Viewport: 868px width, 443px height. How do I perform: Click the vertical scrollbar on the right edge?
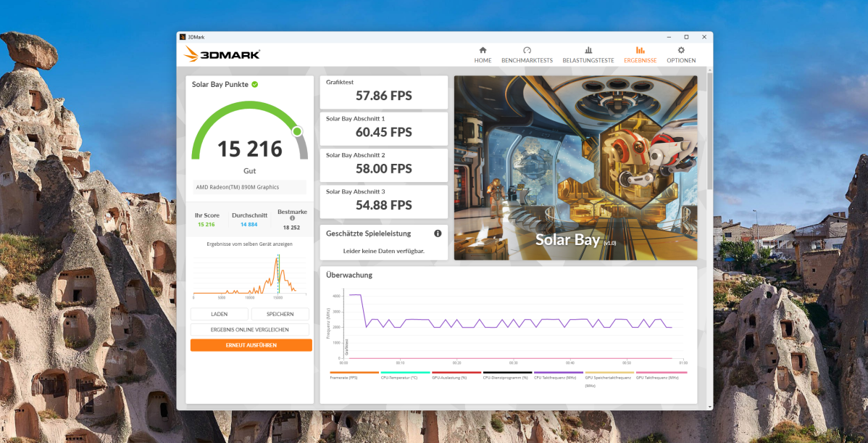[x=709, y=131]
